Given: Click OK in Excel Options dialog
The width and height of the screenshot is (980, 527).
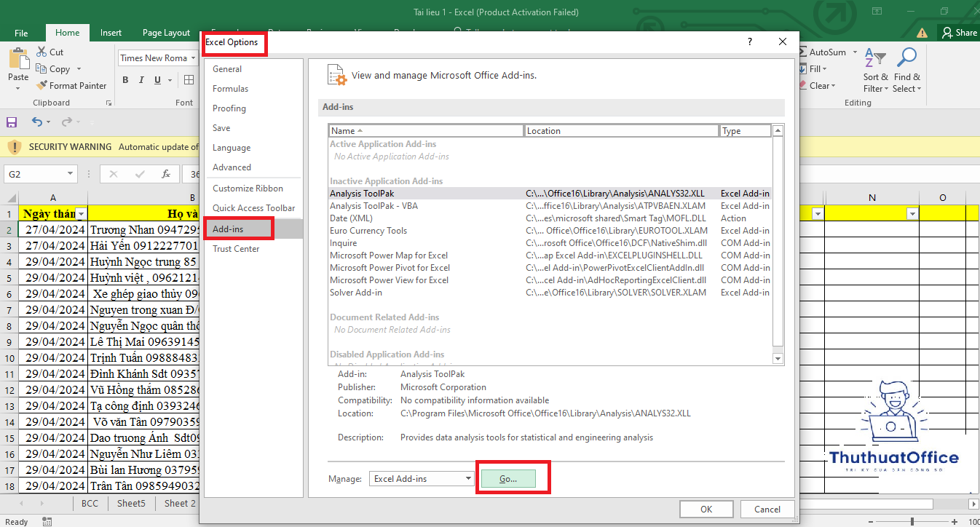Looking at the screenshot, I should (706, 510).
